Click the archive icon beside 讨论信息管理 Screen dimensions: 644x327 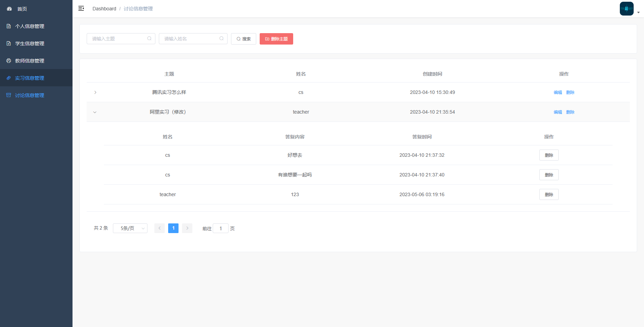tap(9, 95)
